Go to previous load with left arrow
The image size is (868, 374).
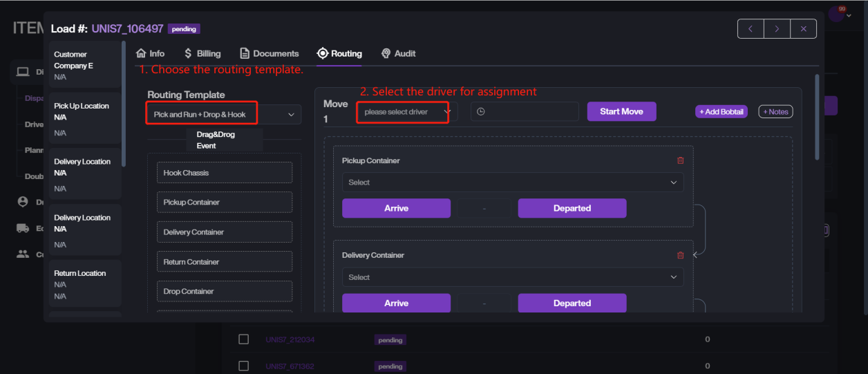click(x=751, y=29)
